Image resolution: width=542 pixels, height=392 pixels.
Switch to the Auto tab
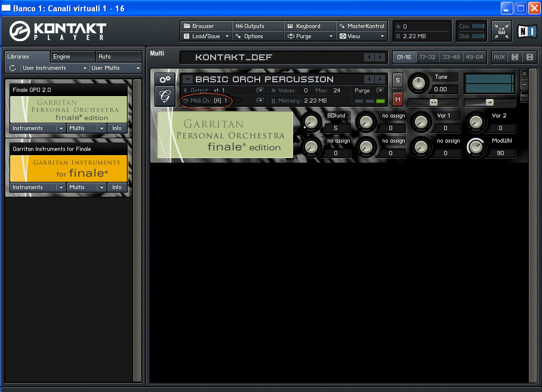coord(119,57)
